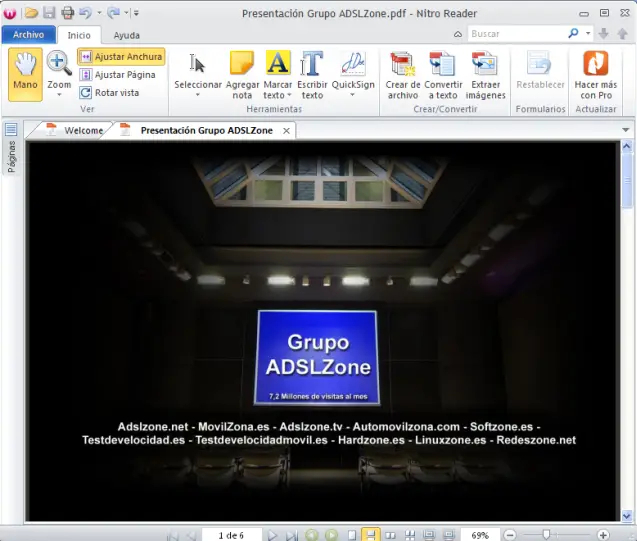Click Rotar vista to rotate view
Image resolution: width=637 pixels, height=541 pixels.
[x=109, y=93]
